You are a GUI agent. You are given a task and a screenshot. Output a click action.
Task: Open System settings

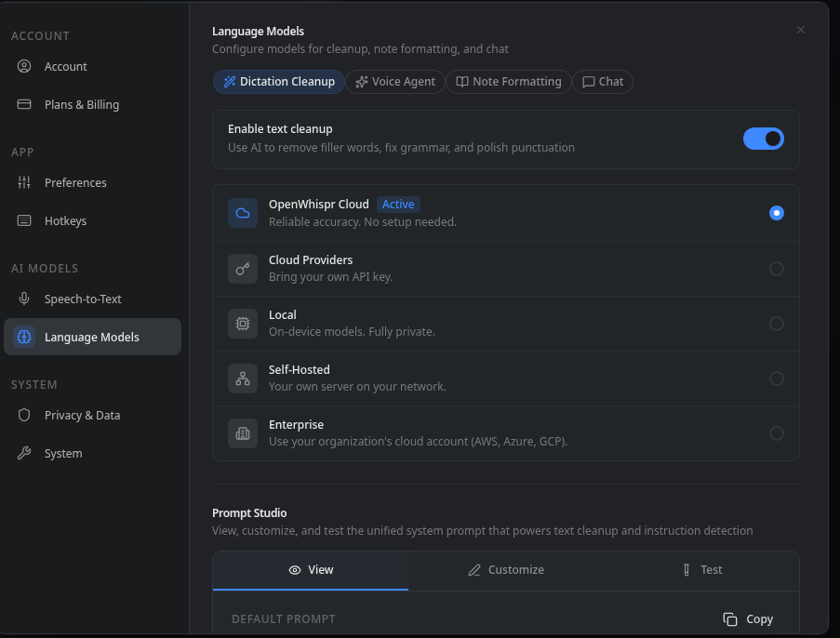pos(92,453)
